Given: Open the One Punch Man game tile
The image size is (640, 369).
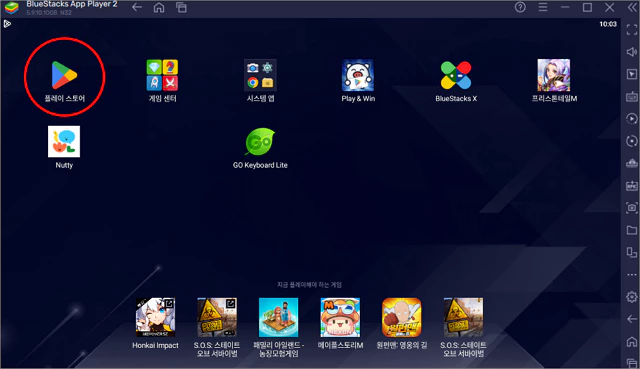Looking at the screenshot, I should [x=402, y=317].
